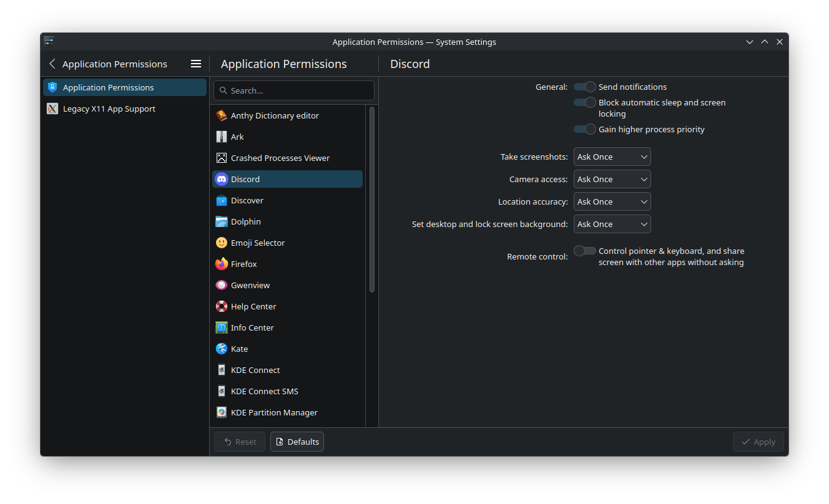
Task: Open the sidebar hamburger menu
Action: click(196, 63)
